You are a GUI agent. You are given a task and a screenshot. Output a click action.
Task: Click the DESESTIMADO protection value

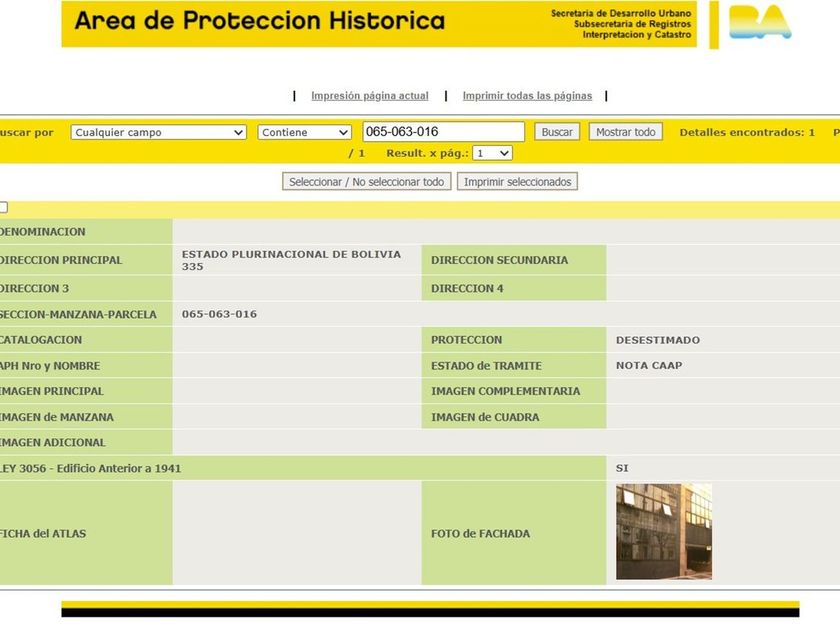tap(657, 340)
